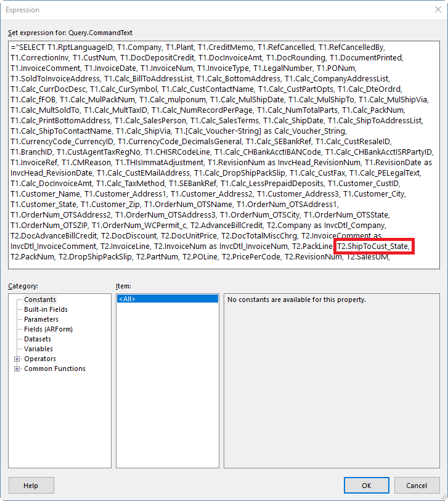Expand the Operators node
This screenshot has width=448, height=501.
pyautogui.click(x=17, y=359)
